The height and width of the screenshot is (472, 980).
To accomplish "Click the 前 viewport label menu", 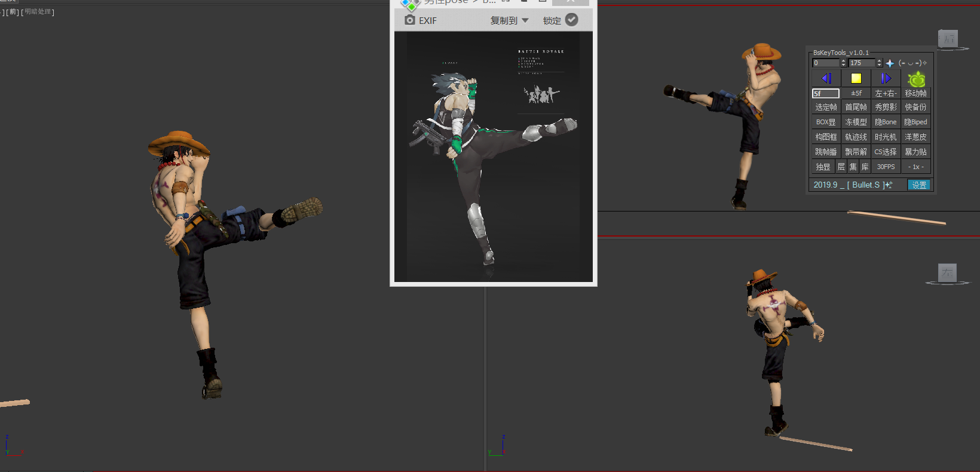I will [x=13, y=12].
